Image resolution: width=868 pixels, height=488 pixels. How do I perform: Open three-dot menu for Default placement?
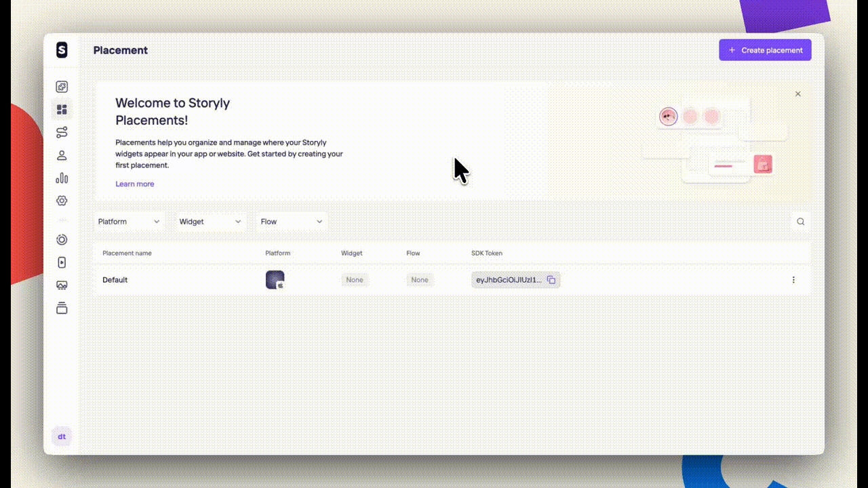[x=793, y=280]
